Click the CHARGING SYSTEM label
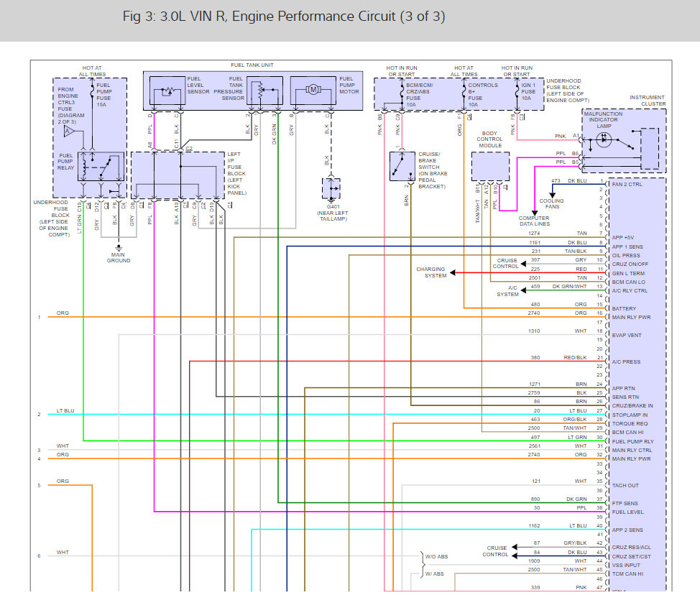The width and height of the screenshot is (700, 608). click(x=430, y=272)
